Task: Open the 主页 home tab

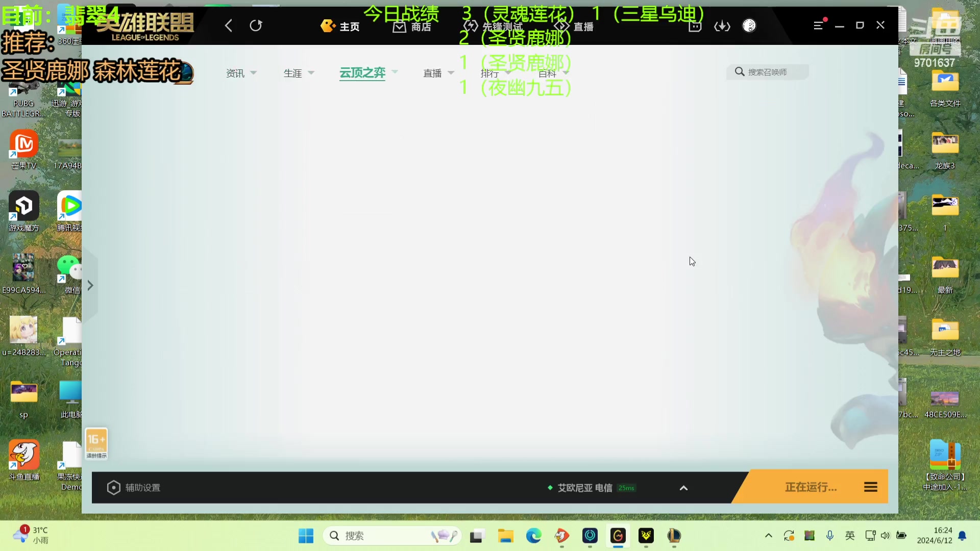Action: (340, 26)
